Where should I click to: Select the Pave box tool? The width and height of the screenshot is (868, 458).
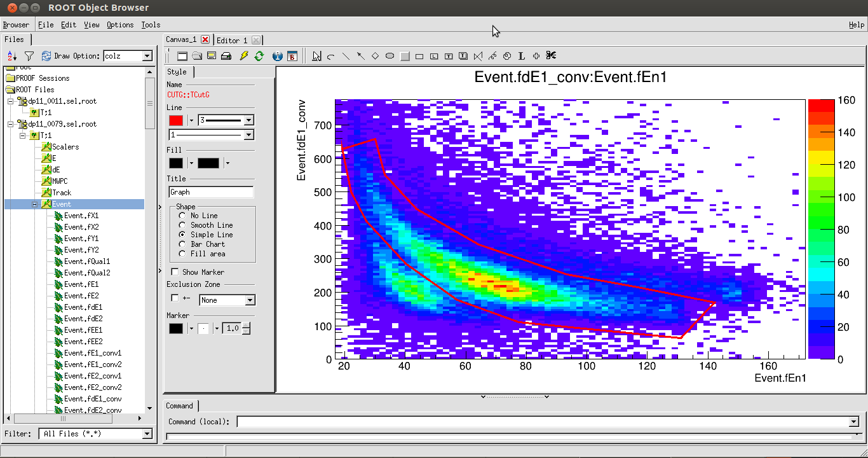[x=419, y=56]
